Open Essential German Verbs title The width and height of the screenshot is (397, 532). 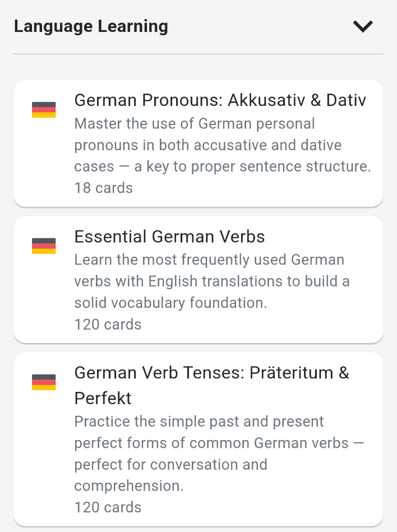pos(169,237)
